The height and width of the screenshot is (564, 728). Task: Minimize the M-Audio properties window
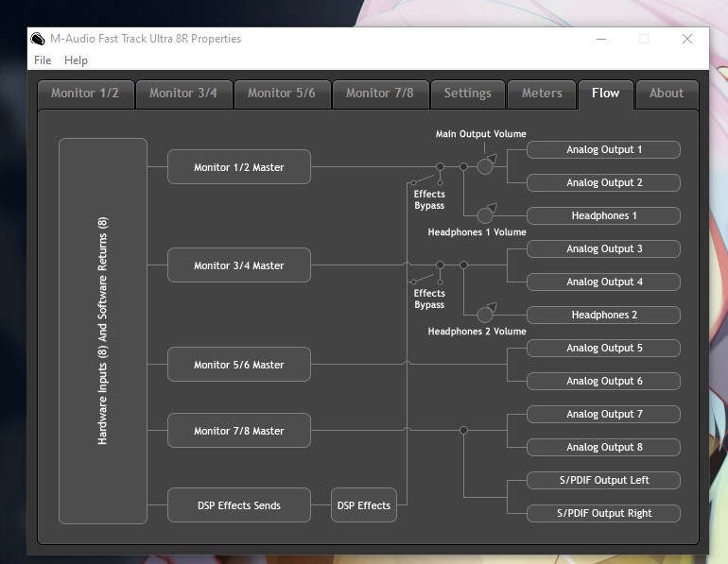[x=601, y=39]
